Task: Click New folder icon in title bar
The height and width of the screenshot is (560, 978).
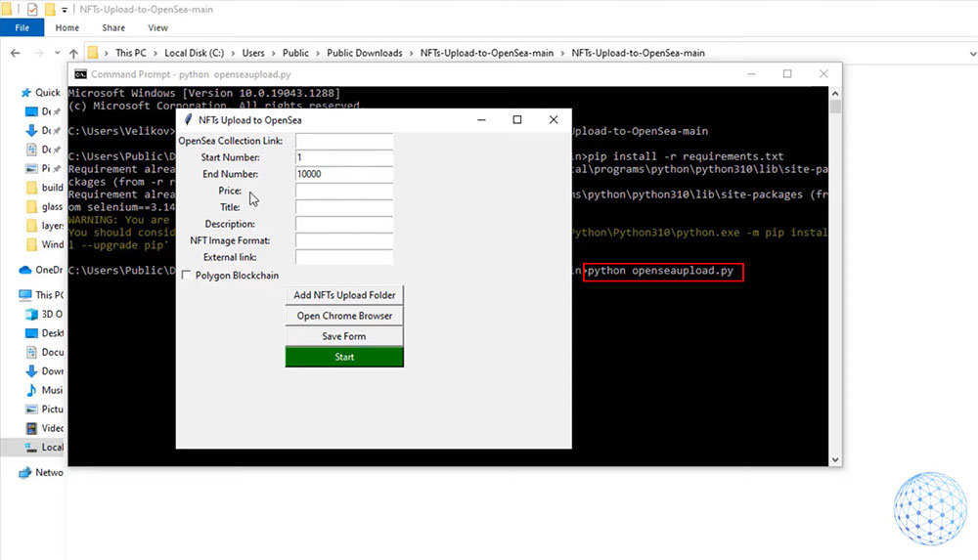Action: tap(50, 10)
